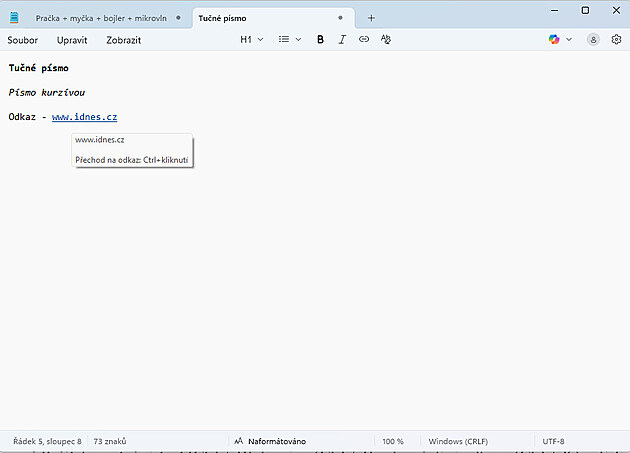Open Notepad settings gear
Screen dimensions: 630x453
(616, 40)
